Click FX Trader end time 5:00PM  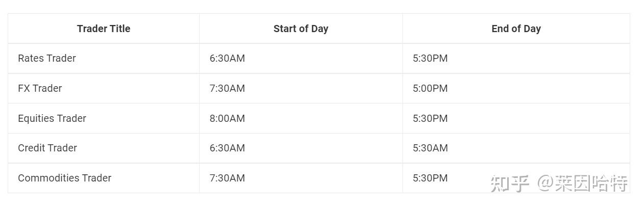pos(430,88)
